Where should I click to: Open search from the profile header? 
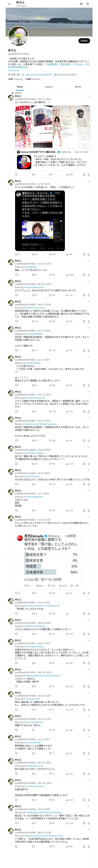tap(88, 4)
